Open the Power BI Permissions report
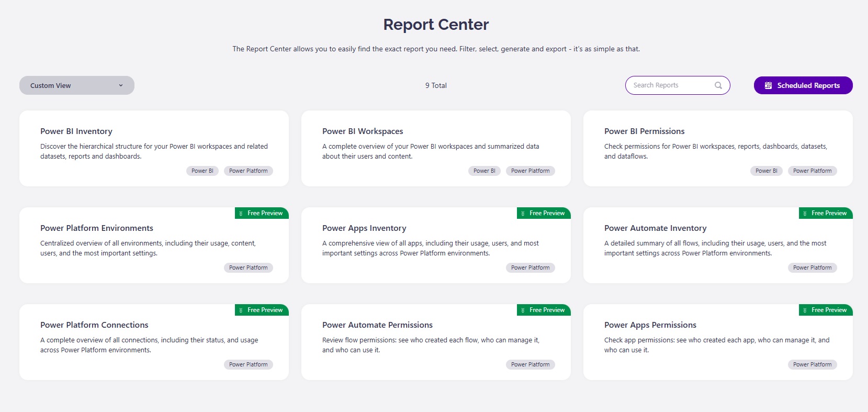This screenshot has height=412, width=868. coord(718,148)
